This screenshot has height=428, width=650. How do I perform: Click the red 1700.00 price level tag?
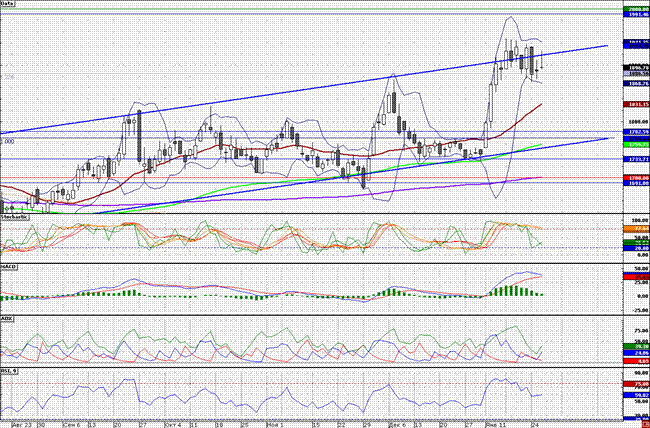click(x=636, y=178)
